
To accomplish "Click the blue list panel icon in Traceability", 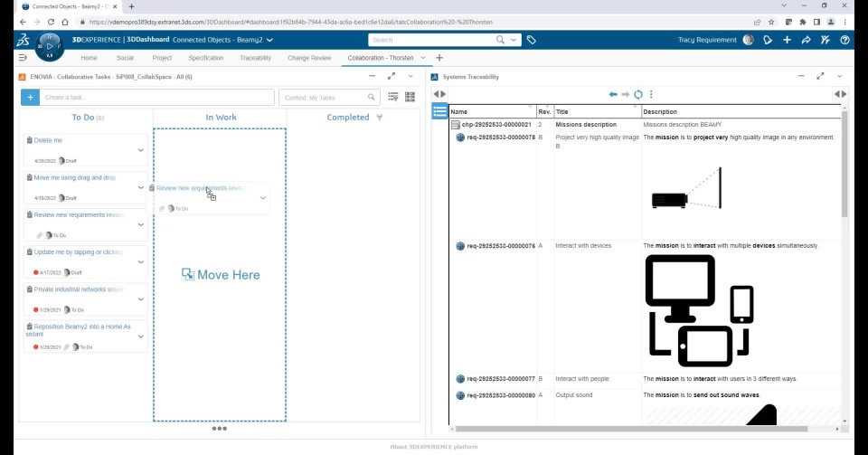I will [x=439, y=111].
